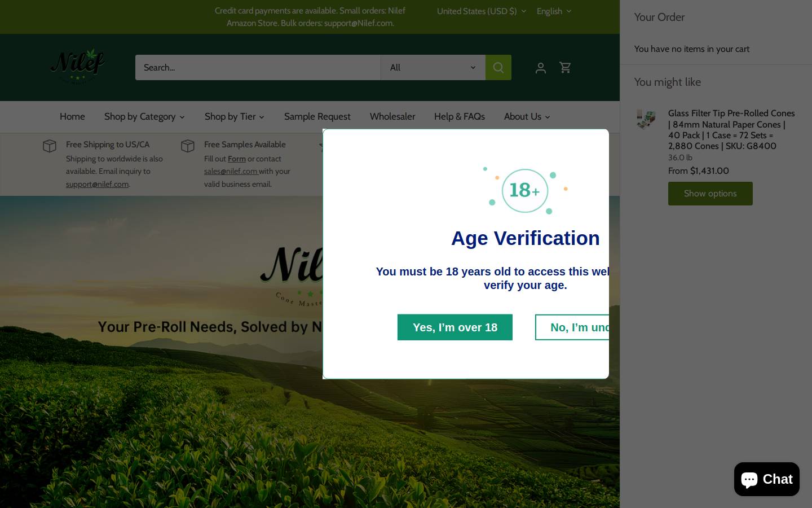Click the Nilef logo in the header
Screen dimensions: 812x508
(x=78, y=66)
